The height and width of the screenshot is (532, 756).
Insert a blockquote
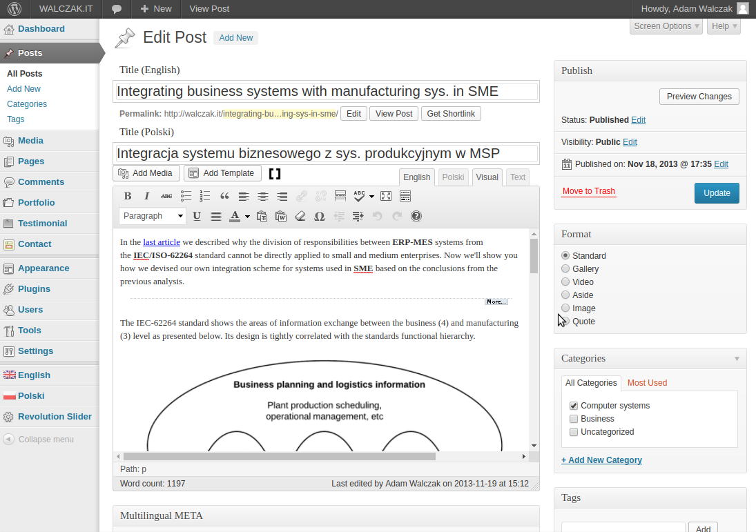point(224,196)
